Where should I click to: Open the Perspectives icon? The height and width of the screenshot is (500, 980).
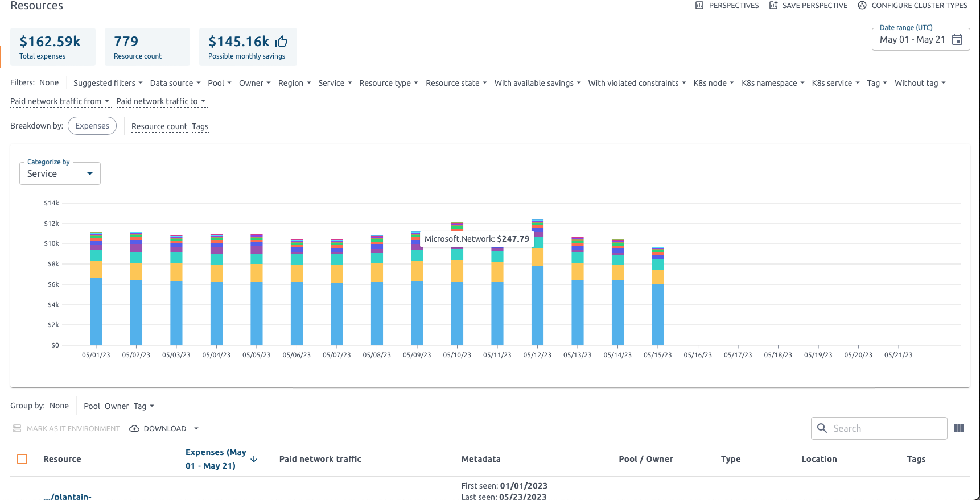click(x=699, y=5)
